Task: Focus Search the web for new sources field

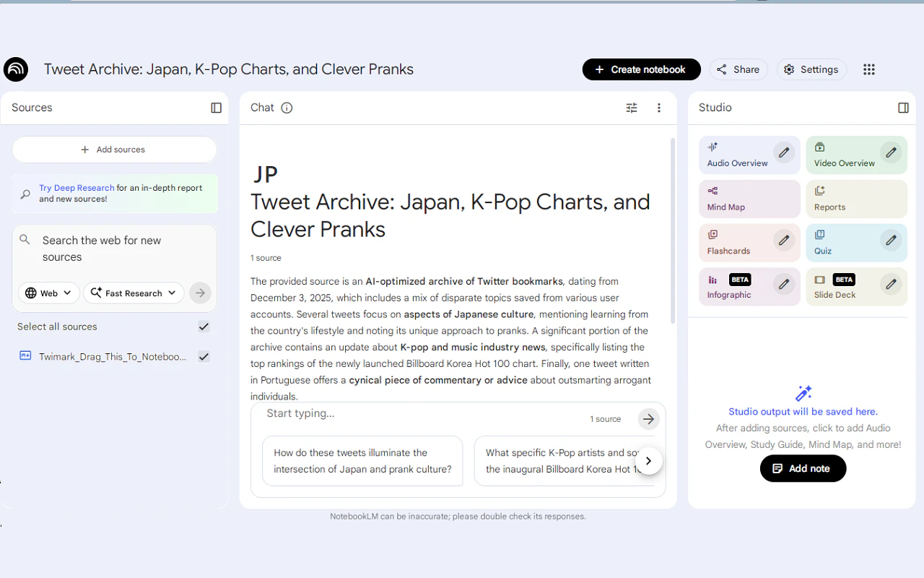Action: tap(115, 249)
